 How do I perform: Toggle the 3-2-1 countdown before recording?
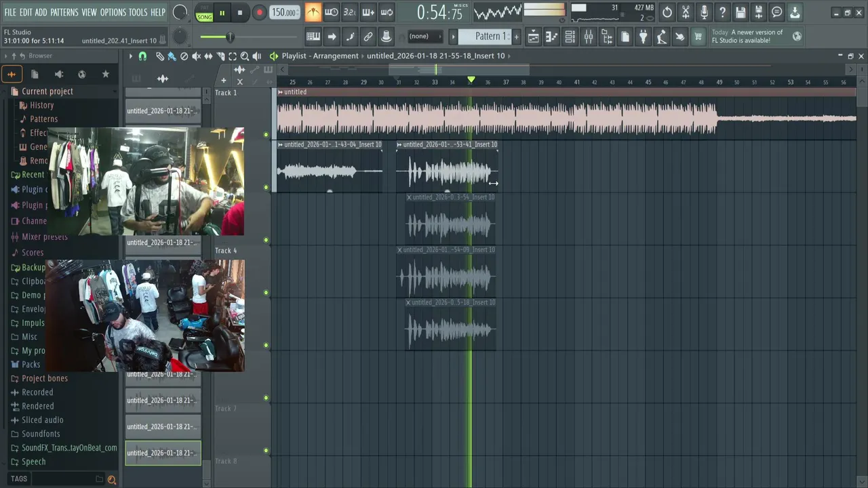[x=350, y=12]
